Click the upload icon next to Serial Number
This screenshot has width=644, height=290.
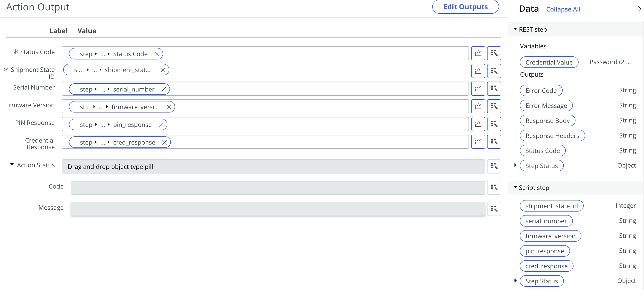pyautogui.click(x=478, y=89)
